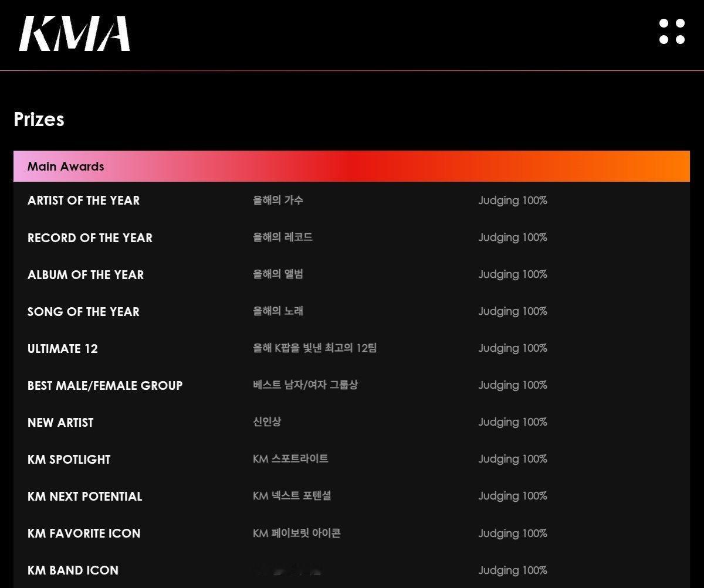Click Judging 100% beside ARTIST OF THE YEAR
704x588 pixels.
pos(513,200)
